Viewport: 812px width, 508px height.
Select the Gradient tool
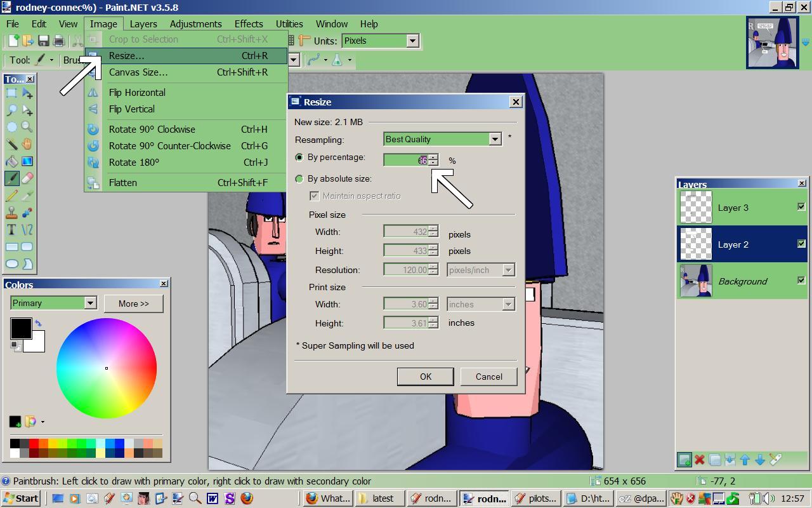coord(27,161)
